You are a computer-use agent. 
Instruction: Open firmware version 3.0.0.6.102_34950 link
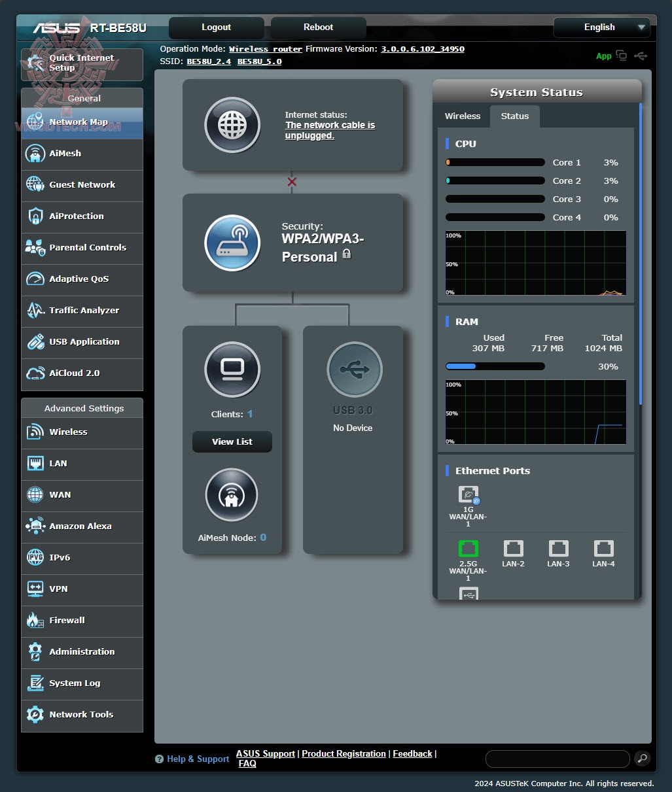[423, 49]
